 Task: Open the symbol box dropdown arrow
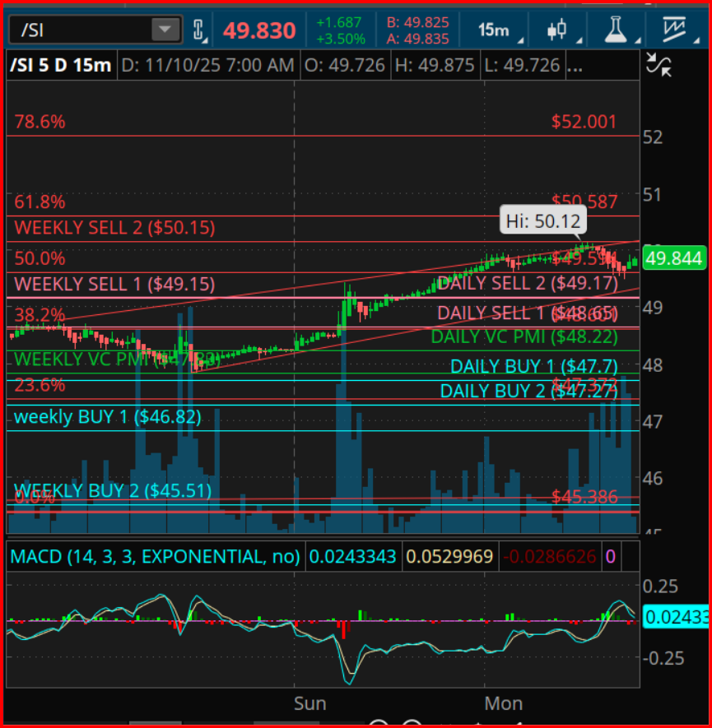pos(165,28)
